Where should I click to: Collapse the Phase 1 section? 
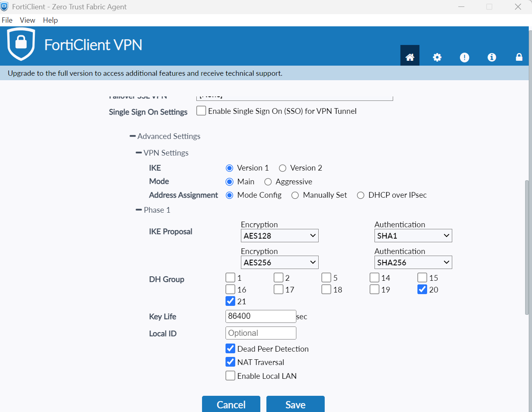coord(139,210)
